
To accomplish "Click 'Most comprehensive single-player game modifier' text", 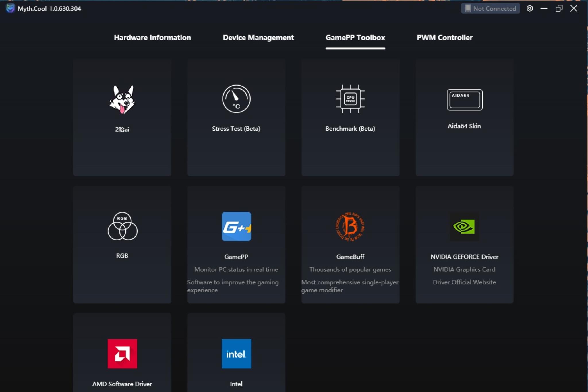I will point(350,286).
